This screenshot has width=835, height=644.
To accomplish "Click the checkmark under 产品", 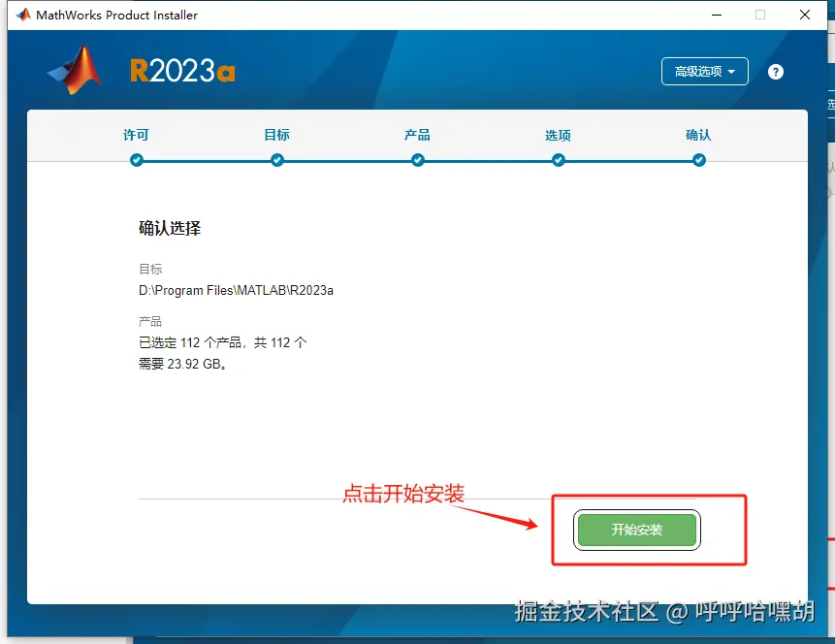I will 417,160.
